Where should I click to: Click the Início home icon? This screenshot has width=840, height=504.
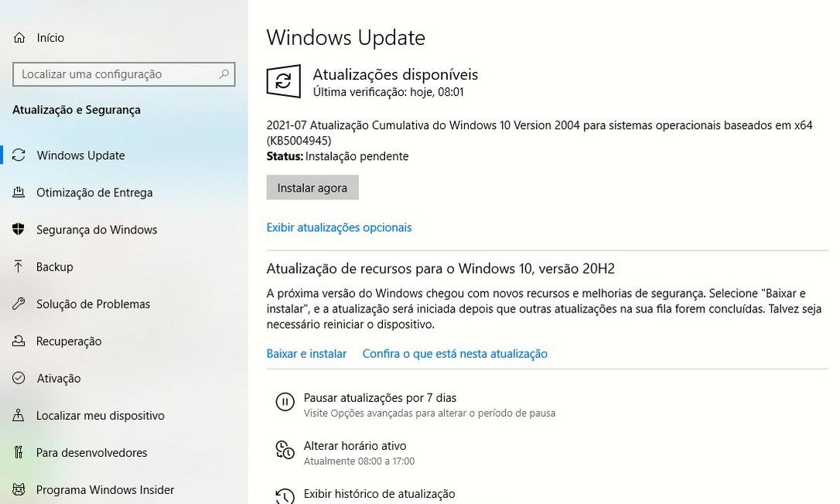tap(19, 38)
